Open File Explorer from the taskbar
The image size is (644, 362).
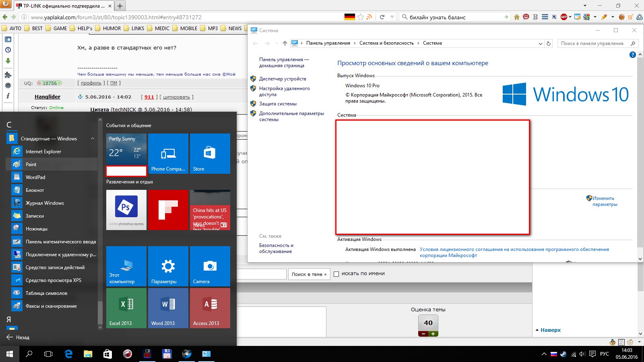point(88,354)
